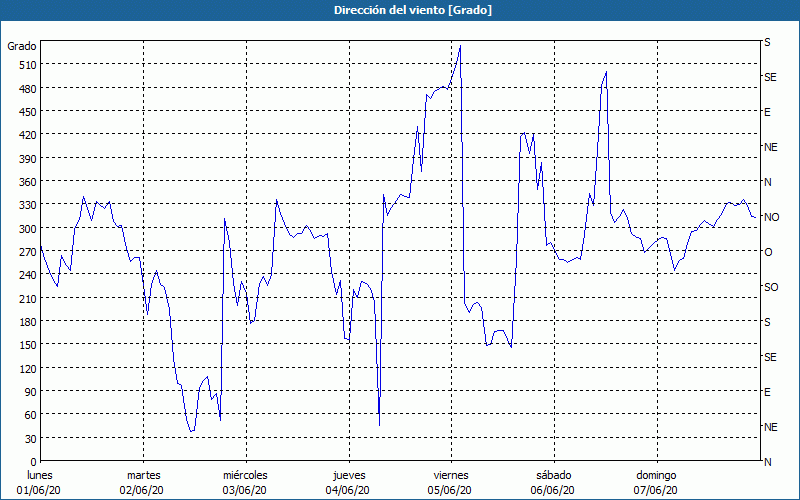Viewport: 800px width, 500px height.
Task: Pick the 360 degree axis tick label
Action: 28,182
